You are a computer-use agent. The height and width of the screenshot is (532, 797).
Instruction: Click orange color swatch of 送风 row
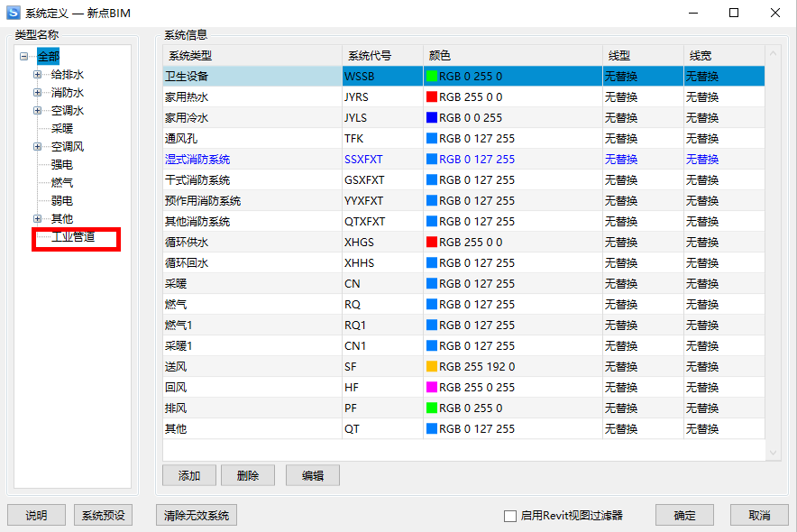click(x=432, y=366)
